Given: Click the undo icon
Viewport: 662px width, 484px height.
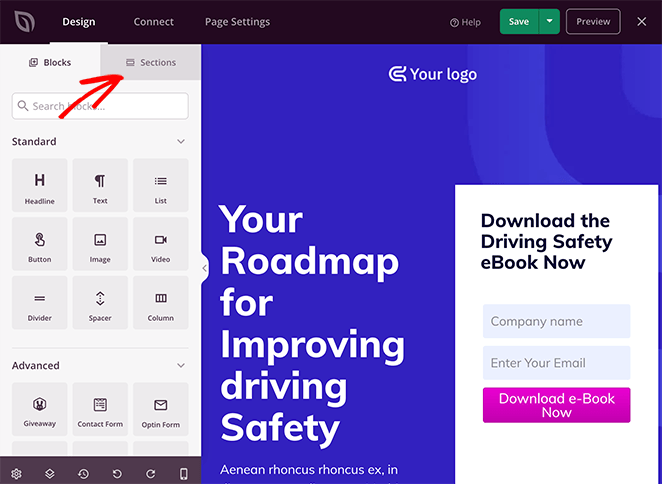Looking at the screenshot, I should (117, 473).
